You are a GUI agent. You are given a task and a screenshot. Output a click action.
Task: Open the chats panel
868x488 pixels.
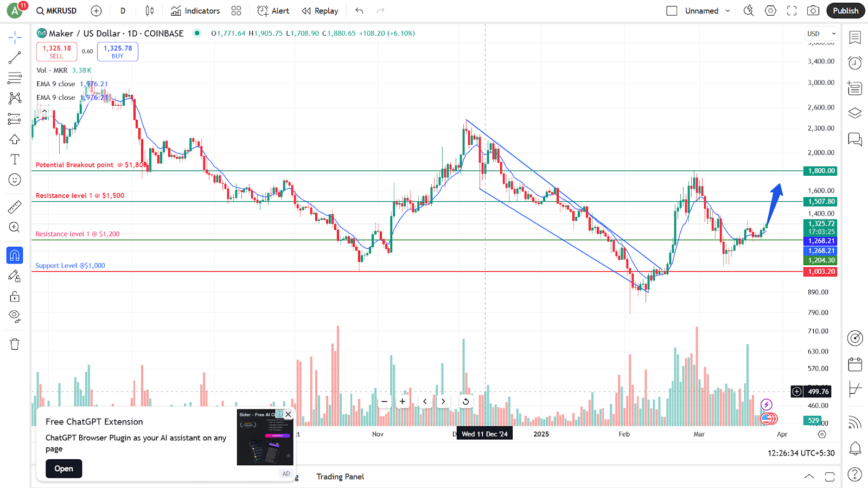click(855, 139)
